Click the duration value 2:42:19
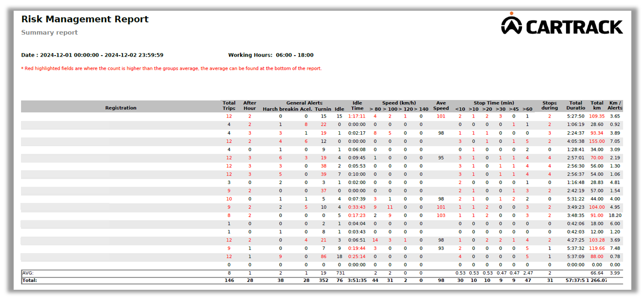This screenshot has height=300, width=644. 576,191
